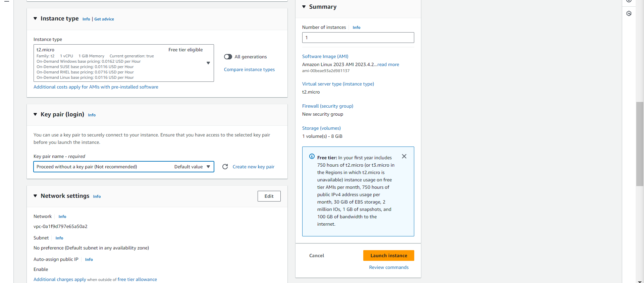The height and width of the screenshot is (283, 644).
Task: Click the Review commands link
Action: tap(389, 268)
